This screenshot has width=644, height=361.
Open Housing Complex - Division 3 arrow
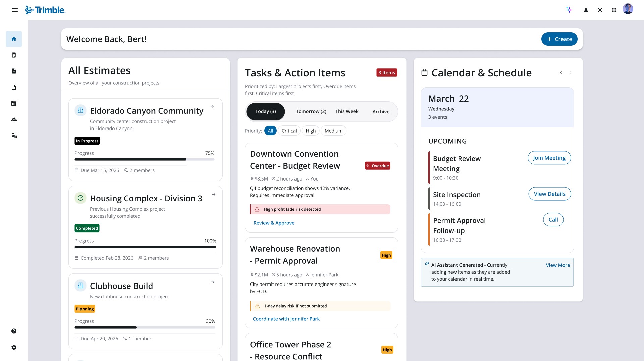click(214, 195)
